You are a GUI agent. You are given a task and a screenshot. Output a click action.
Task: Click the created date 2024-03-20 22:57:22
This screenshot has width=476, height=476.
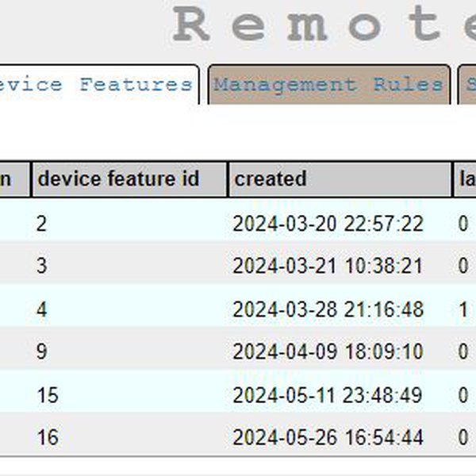[328, 224]
